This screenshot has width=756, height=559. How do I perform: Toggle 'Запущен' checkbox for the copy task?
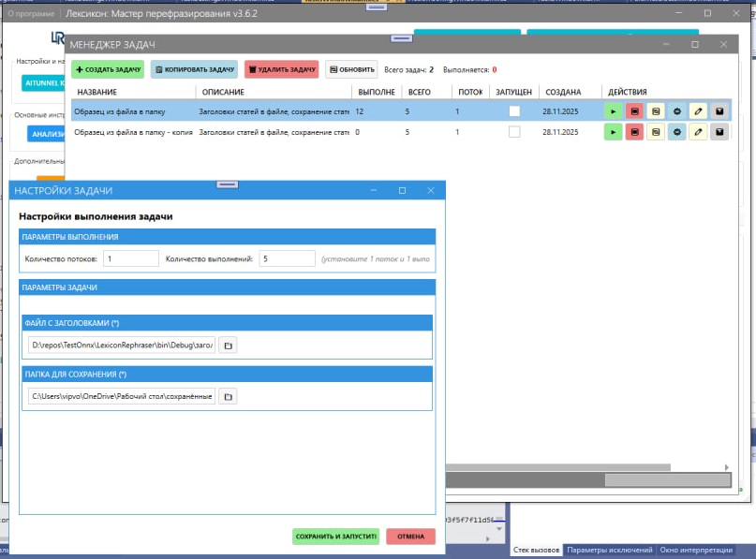point(513,133)
